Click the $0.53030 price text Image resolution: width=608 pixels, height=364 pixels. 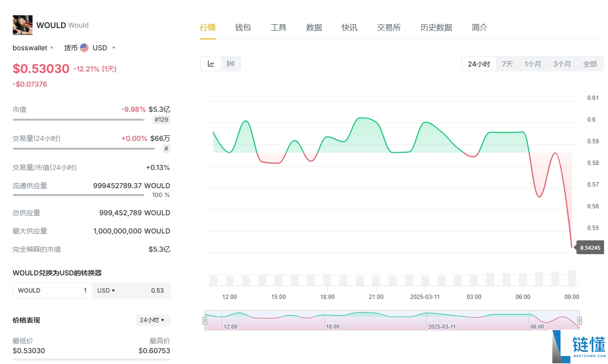coord(41,68)
